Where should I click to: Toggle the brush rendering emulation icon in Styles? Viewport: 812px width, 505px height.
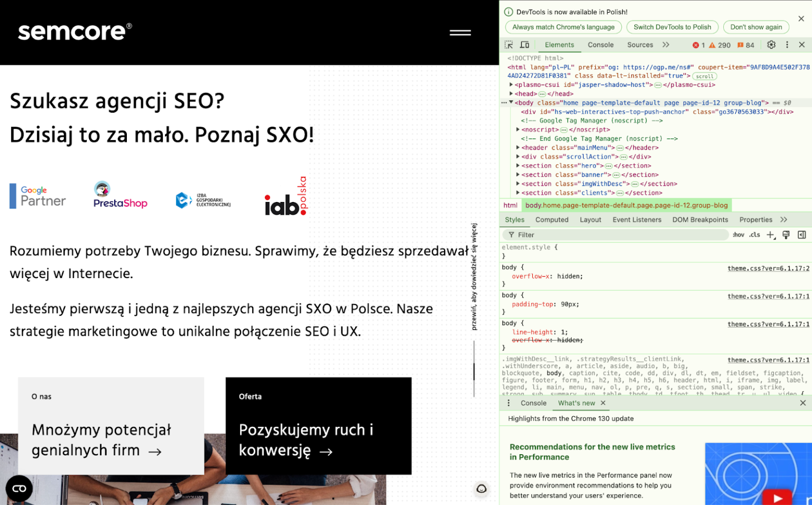786,234
